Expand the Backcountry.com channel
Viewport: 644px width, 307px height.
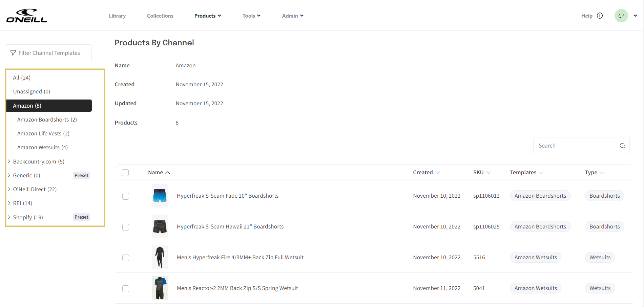pos(9,161)
